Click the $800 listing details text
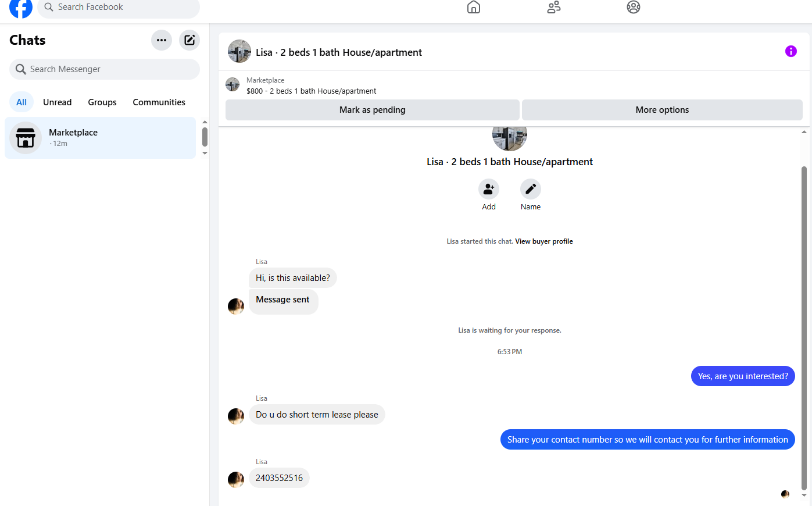 click(312, 91)
